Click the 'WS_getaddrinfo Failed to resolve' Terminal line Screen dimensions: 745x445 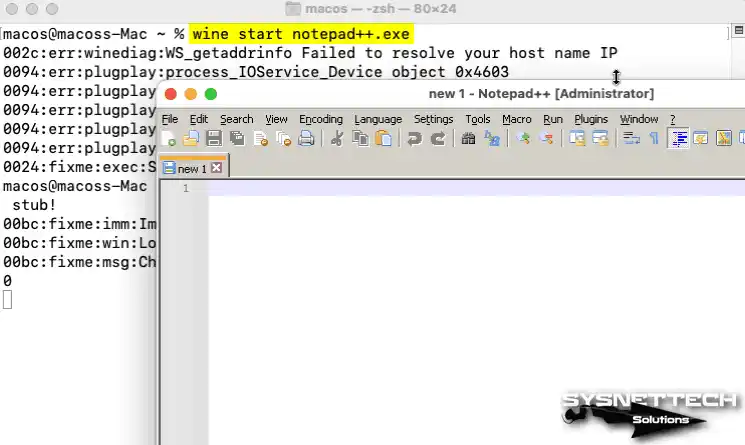[310, 53]
